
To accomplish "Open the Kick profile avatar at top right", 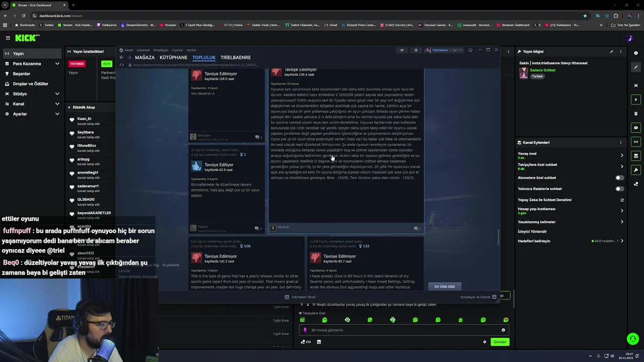I will (x=630, y=38).
